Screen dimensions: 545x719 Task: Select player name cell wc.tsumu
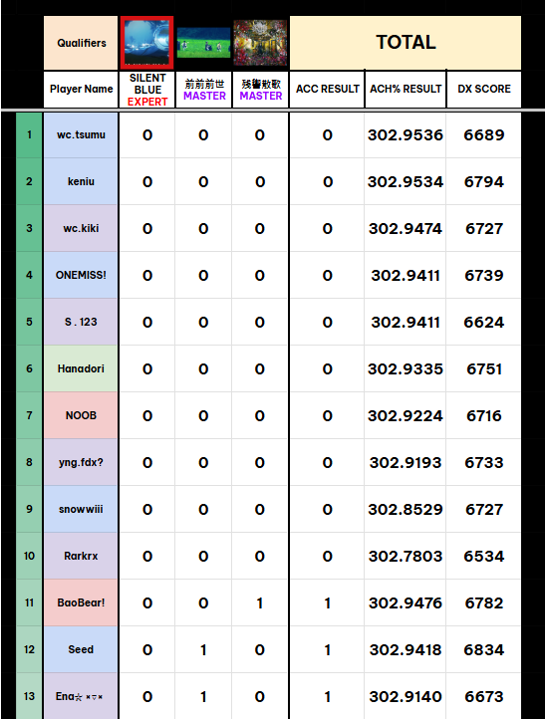click(81, 135)
